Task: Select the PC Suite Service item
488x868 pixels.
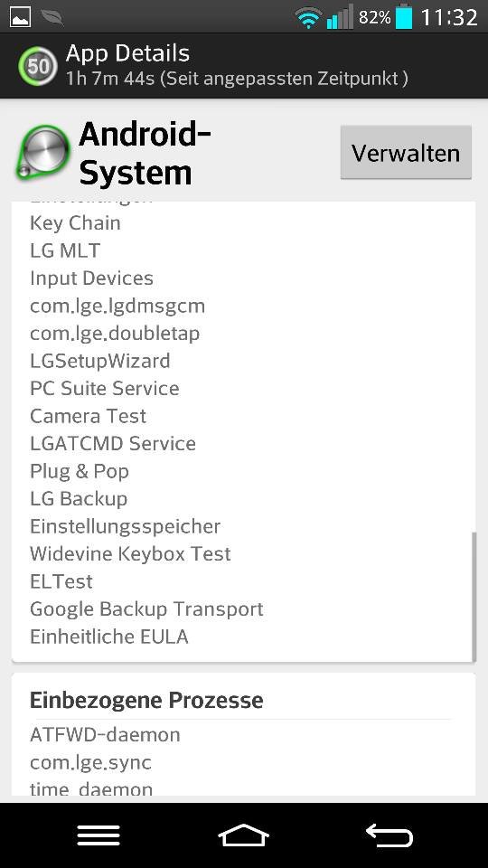Action: click(x=105, y=389)
